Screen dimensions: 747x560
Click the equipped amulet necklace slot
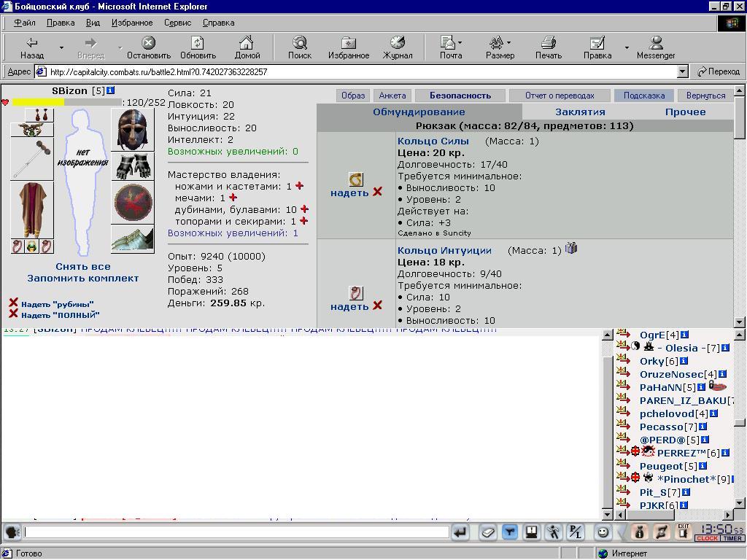pos(32,130)
